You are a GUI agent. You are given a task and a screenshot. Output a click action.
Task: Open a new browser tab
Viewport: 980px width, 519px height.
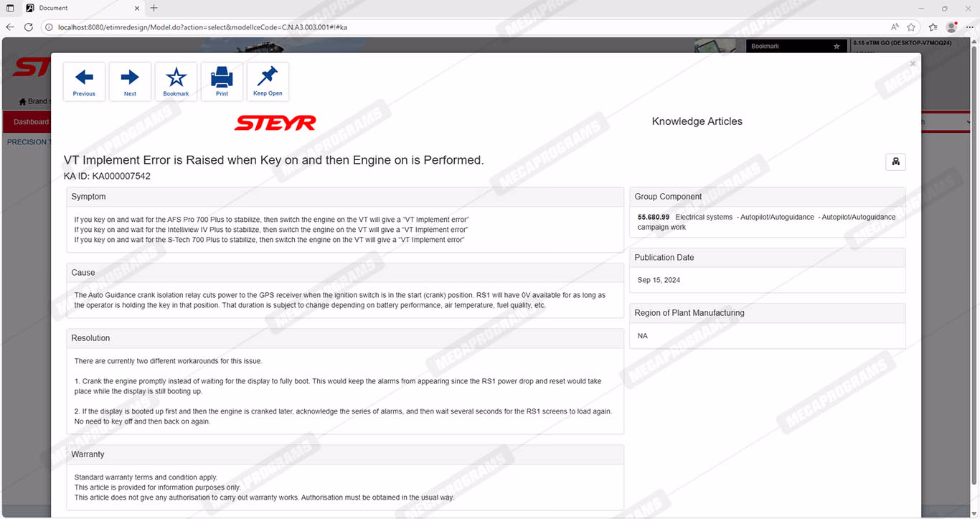(154, 8)
